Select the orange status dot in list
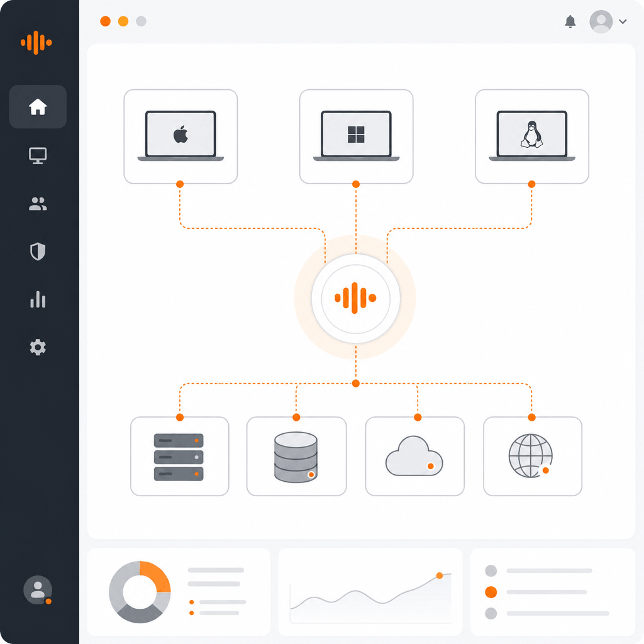644x644 pixels. (491, 592)
